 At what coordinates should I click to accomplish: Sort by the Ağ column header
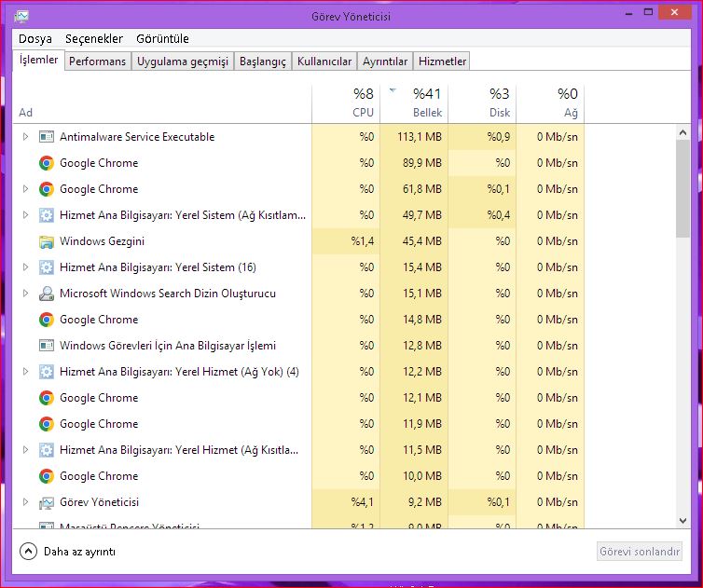tap(551, 103)
